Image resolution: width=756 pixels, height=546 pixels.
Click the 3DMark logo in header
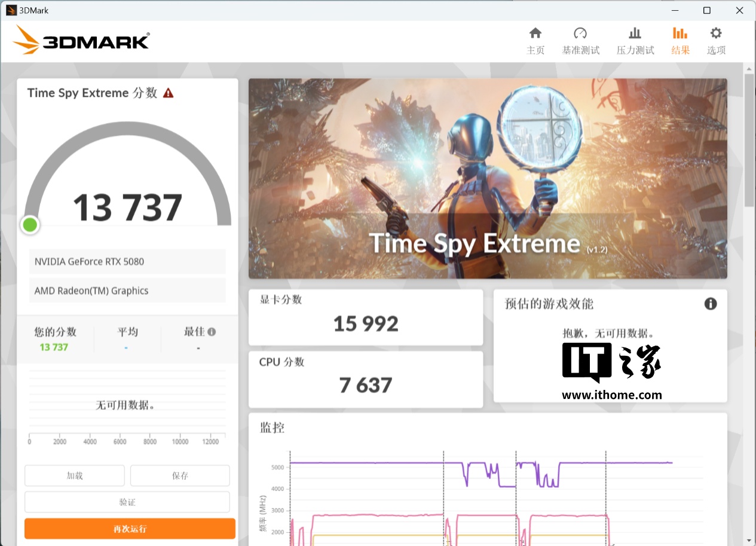(81, 41)
